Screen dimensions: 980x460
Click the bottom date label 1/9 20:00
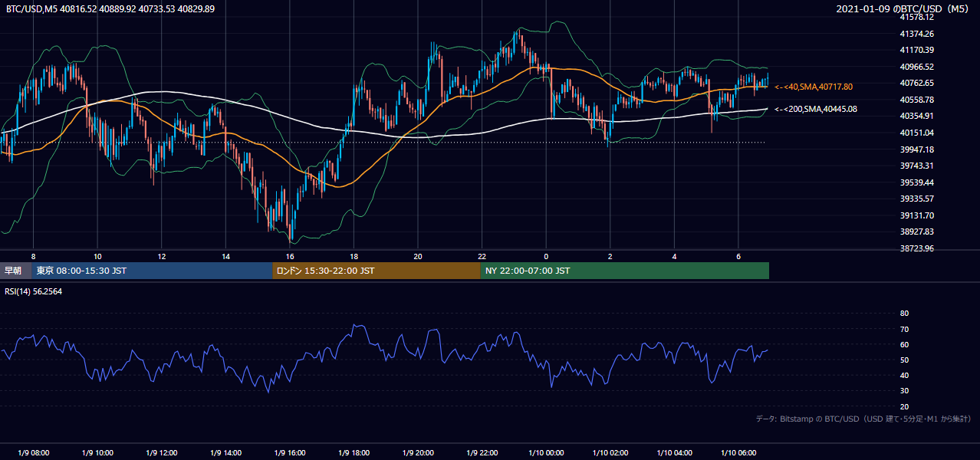pyautogui.click(x=418, y=453)
